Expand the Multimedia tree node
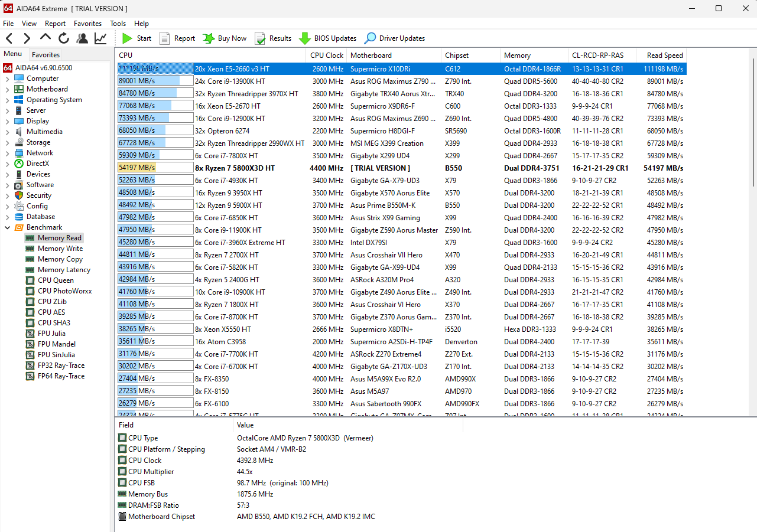757x532 pixels. tap(7, 132)
